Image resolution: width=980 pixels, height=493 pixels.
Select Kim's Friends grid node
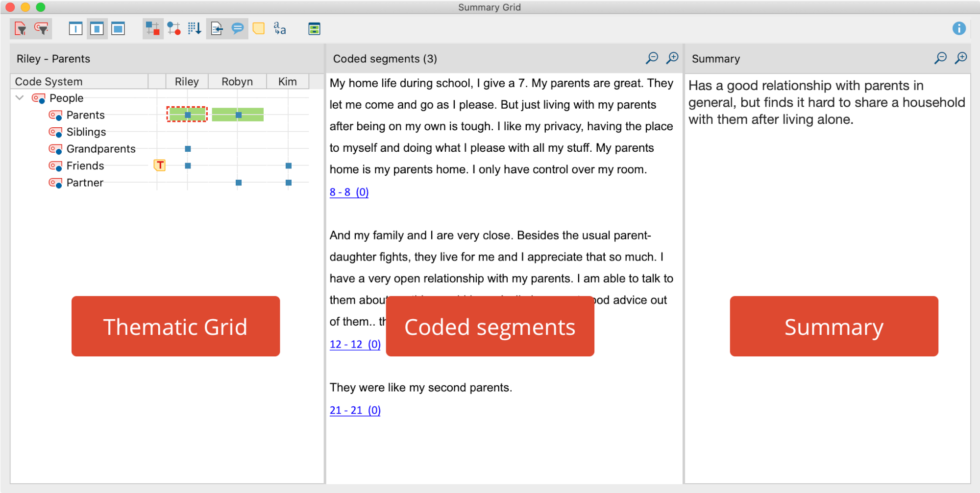point(289,166)
